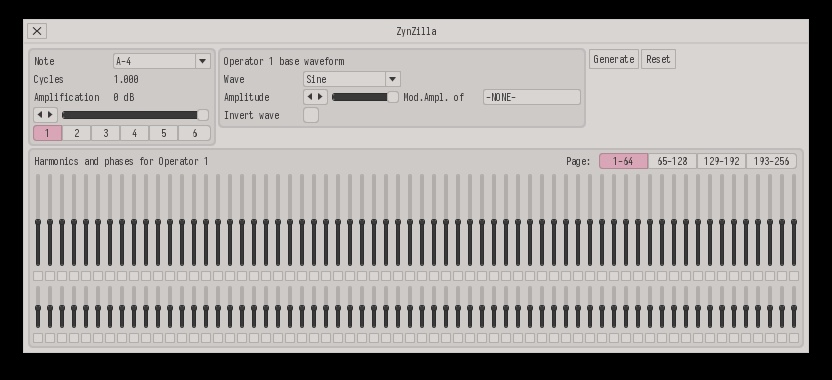
Task: Select operator 1 tab
Action: click(47, 133)
